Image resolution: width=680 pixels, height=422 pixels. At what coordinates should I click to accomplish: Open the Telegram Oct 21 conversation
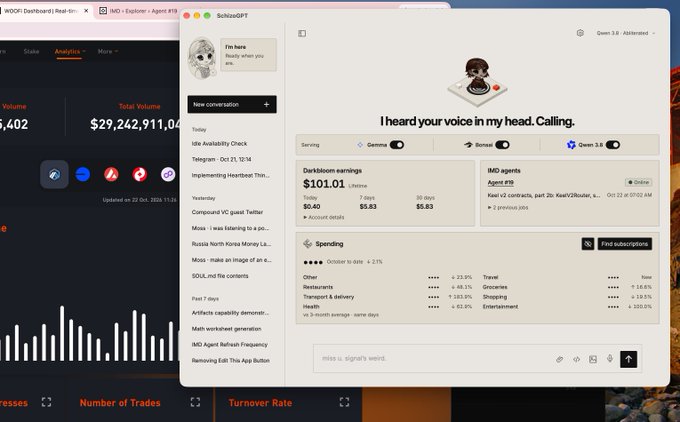coord(221,159)
